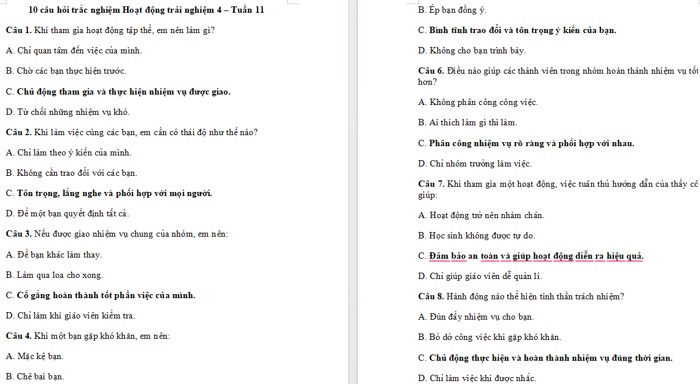Viewport: 700px width, 384px height.
Task: Select answer 'A. Mặc kệ bạn.'
Action: 35,356
